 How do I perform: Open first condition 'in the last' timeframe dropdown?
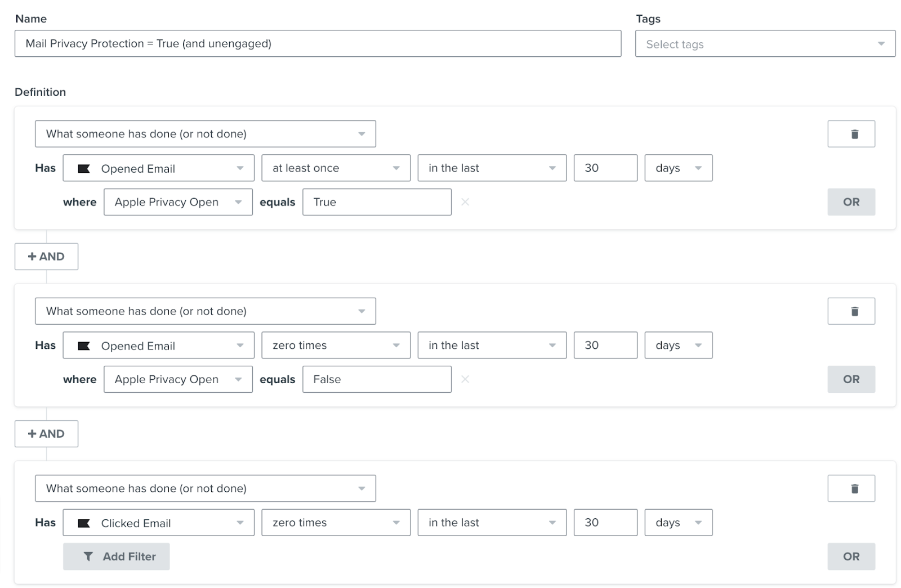coord(492,168)
